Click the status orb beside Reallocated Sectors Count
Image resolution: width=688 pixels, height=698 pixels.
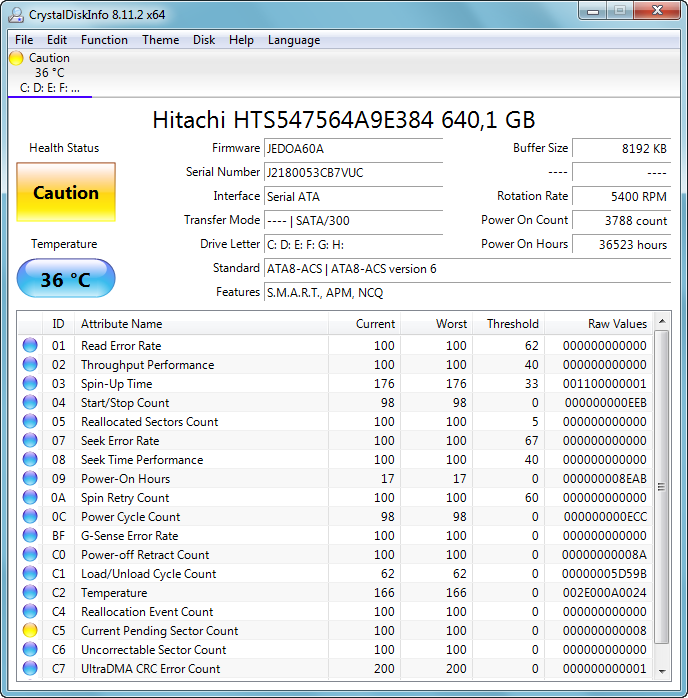(30, 421)
